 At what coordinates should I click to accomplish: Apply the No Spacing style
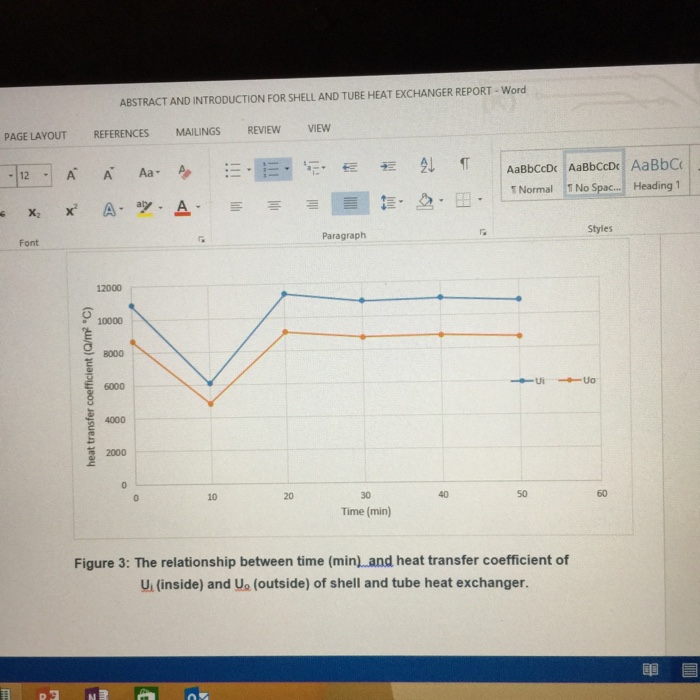pos(594,175)
